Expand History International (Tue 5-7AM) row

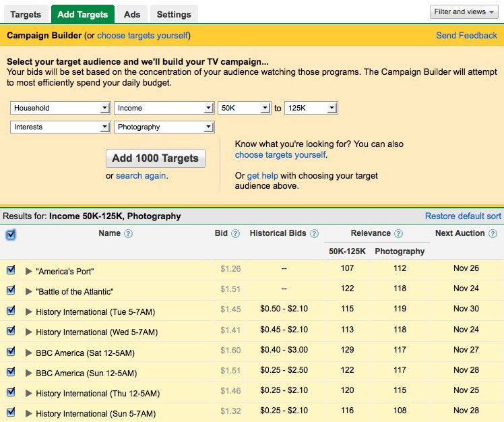pos(28,311)
